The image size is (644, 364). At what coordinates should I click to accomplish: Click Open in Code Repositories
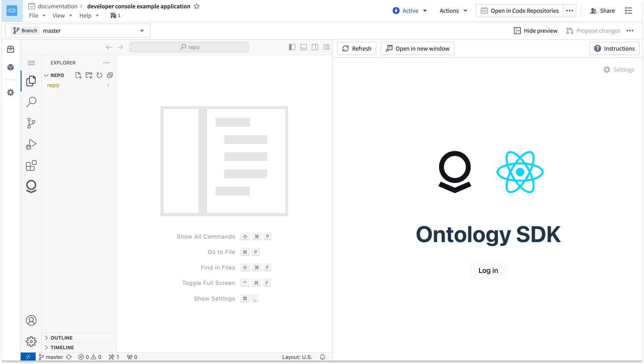[x=520, y=11]
